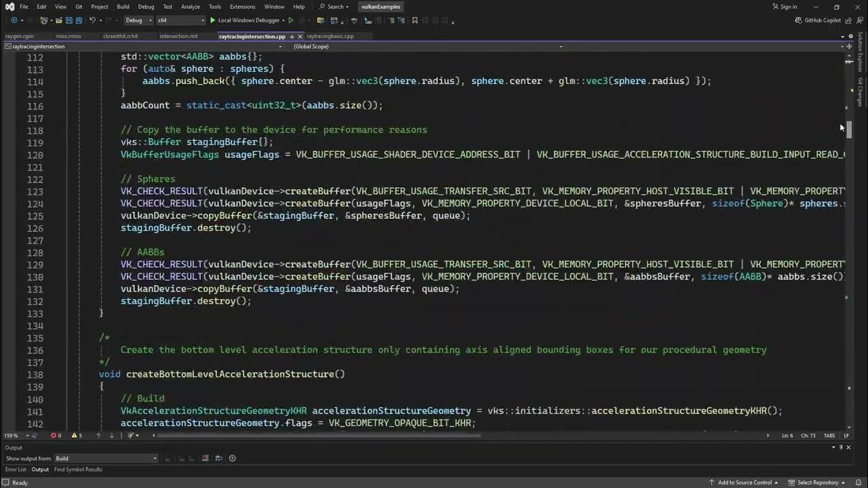Image resolution: width=868 pixels, height=488 pixels.
Task: Open the 5 warnings from the status bar
Action: coord(75,436)
